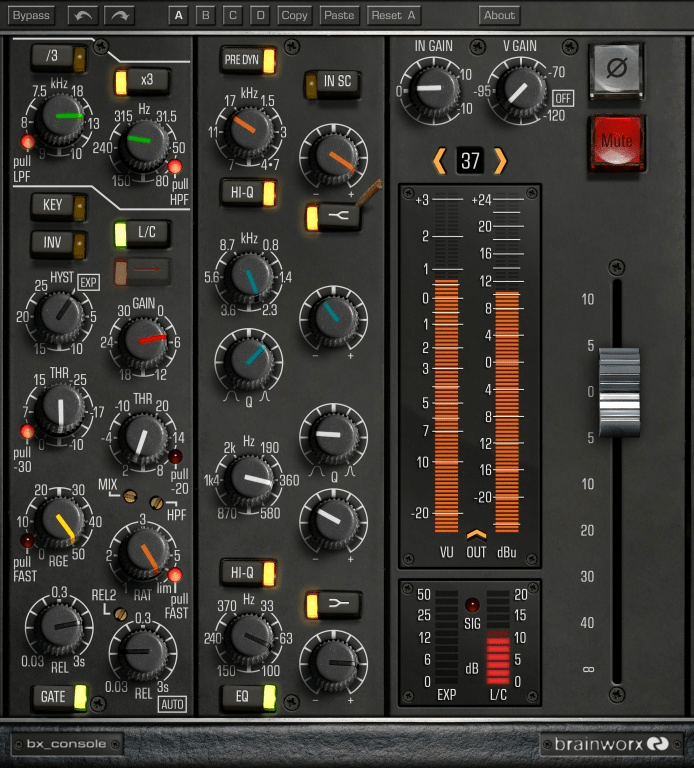This screenshot has width=694, height=768.
Task: Click the Copy button
Action: point(294,15)
